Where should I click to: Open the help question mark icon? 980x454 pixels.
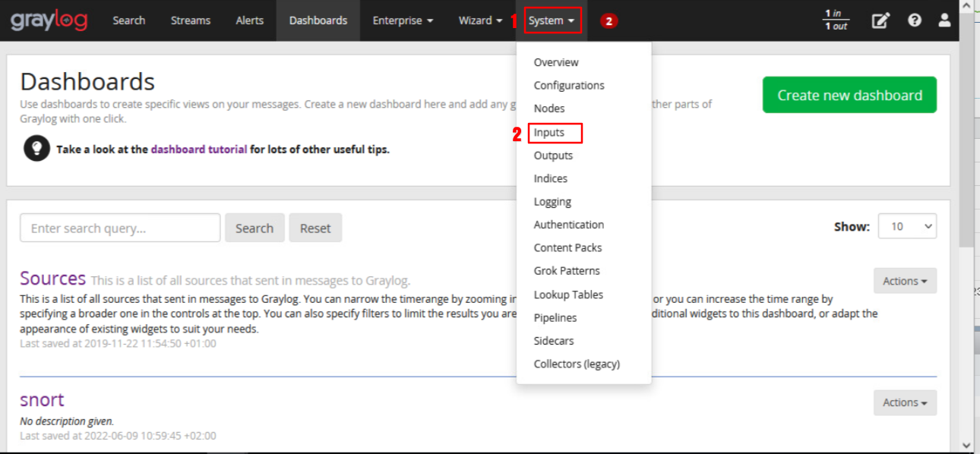915,20
